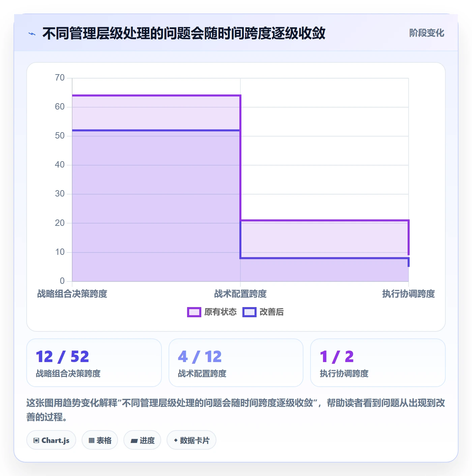Open the 1 / 2 执行协调跨度 card
Viewport: 472px width, 476px height.
click(378, 363)
